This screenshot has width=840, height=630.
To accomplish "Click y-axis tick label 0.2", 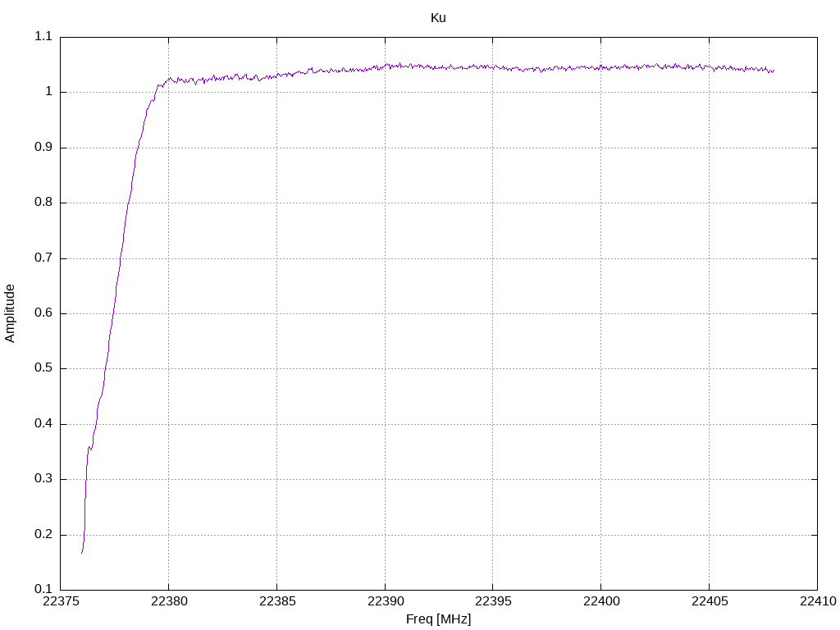I will (43, 535).
